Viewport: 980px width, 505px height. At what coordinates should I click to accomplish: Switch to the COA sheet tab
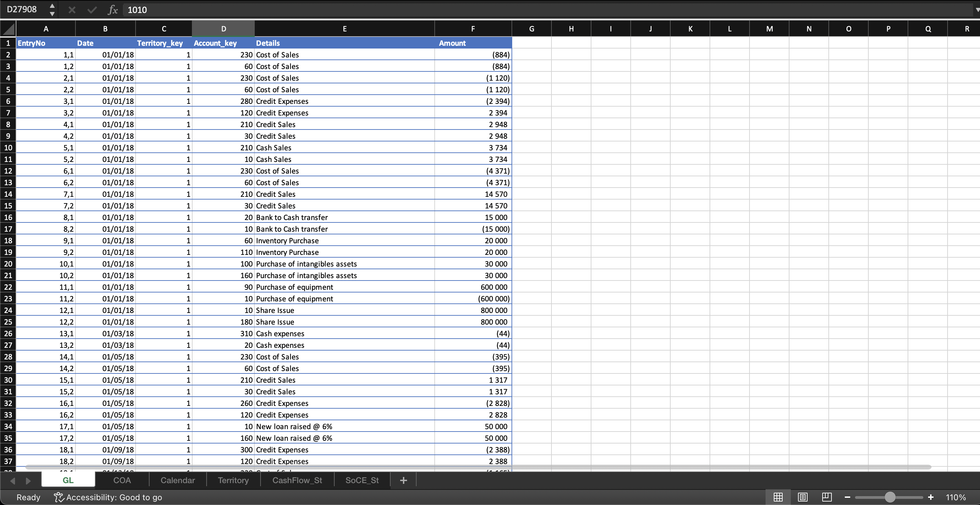[x=122, y=480]
